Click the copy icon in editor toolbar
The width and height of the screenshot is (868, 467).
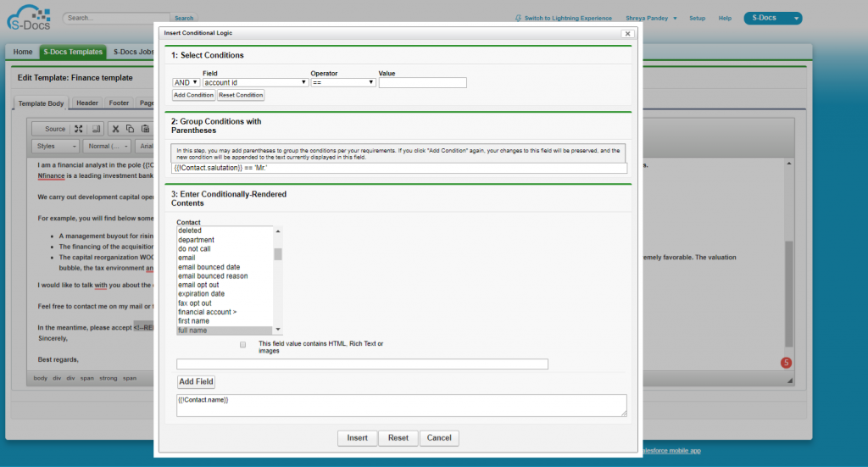(x=130, y=129)
